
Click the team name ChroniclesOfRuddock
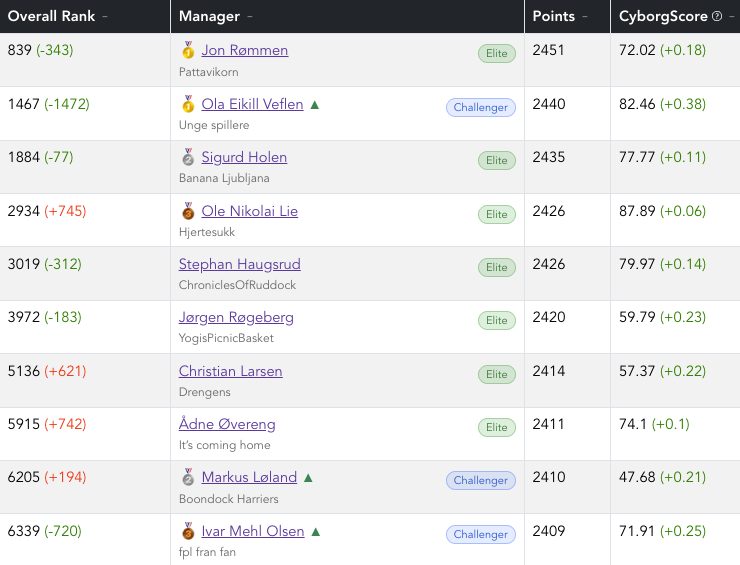tap(237, 285)
